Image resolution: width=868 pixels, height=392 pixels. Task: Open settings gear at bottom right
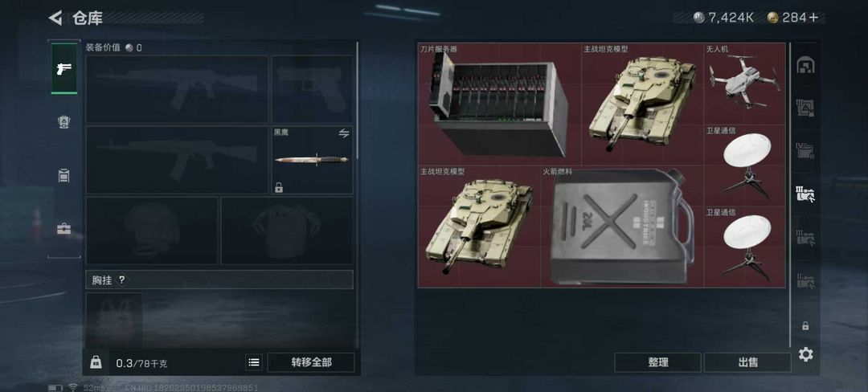pyautogui.click(x=805, y=354)
